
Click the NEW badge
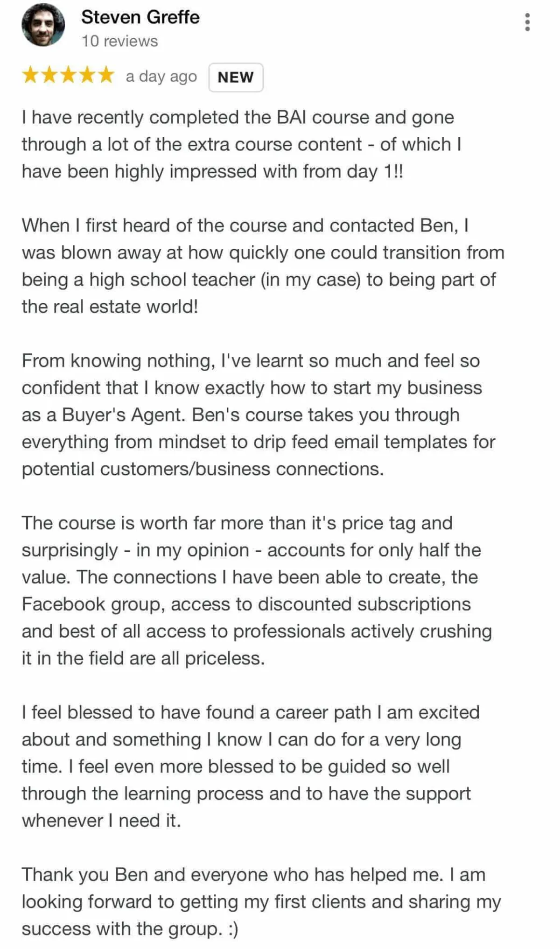pyautogui.click(x=236, y=77)
